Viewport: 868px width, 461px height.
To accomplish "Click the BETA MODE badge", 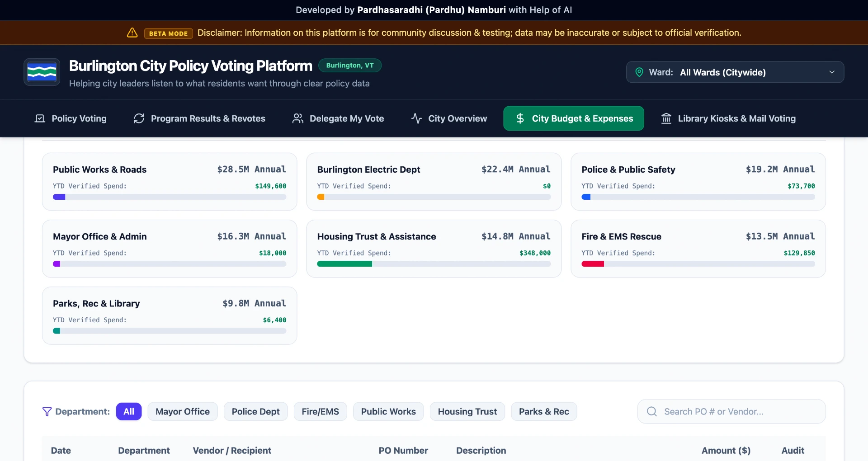I will click(x=169, y=33).
